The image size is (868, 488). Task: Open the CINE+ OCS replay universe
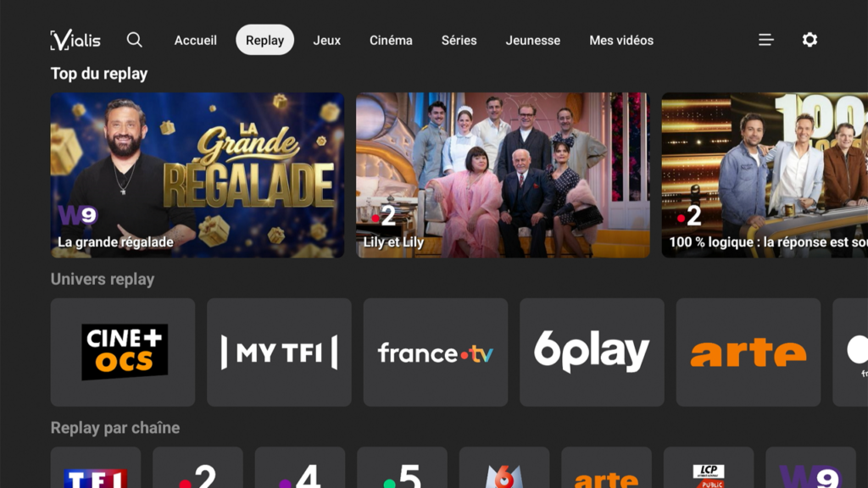pos(123,352)
